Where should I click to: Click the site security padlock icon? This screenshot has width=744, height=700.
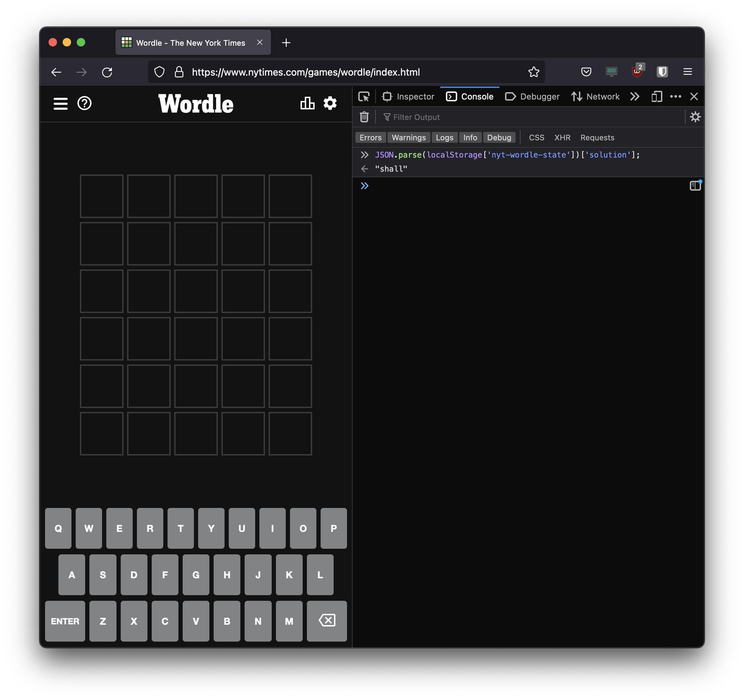(179, 72)
